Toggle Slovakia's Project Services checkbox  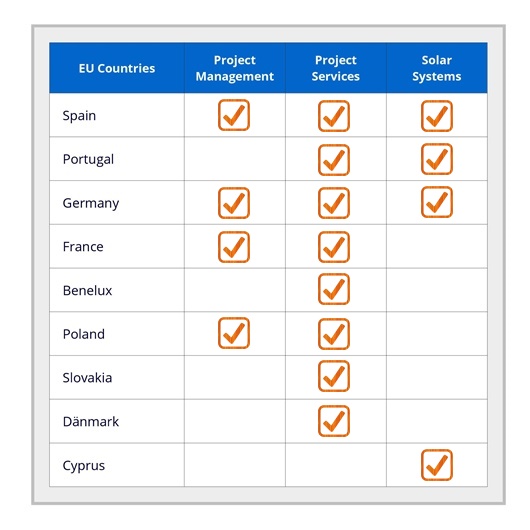(334, 376)
